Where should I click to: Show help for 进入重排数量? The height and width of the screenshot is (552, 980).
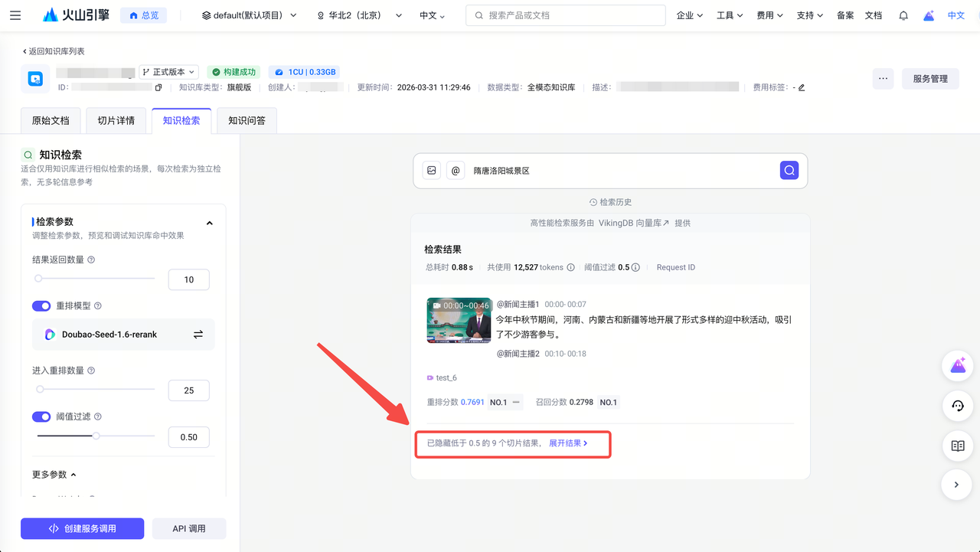coord(91,371)
